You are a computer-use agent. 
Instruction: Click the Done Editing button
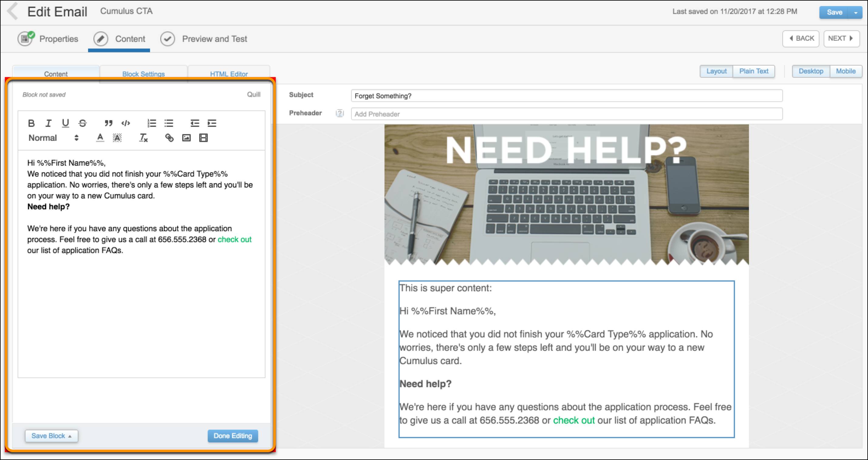[x=232, y=435]
